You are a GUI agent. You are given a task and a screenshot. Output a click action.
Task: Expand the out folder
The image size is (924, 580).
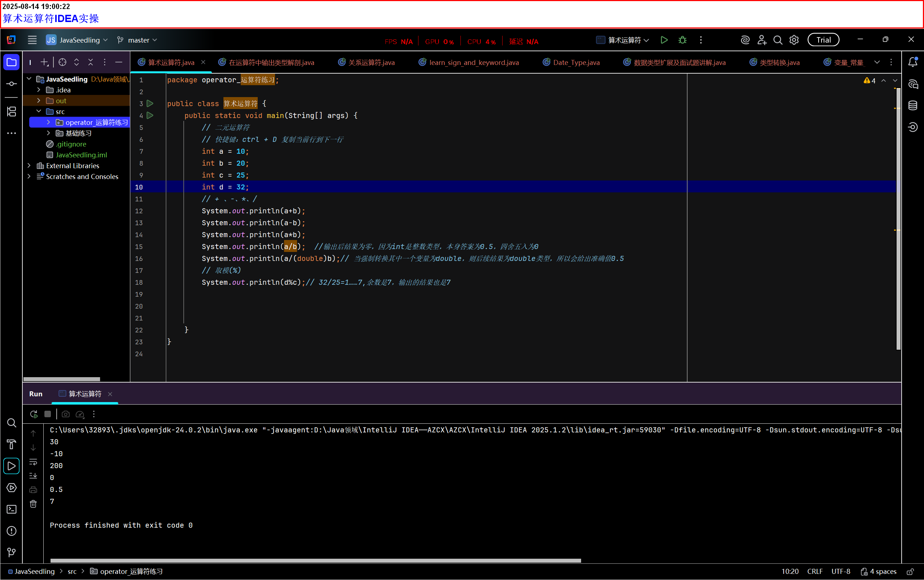[x=39, y=100]
